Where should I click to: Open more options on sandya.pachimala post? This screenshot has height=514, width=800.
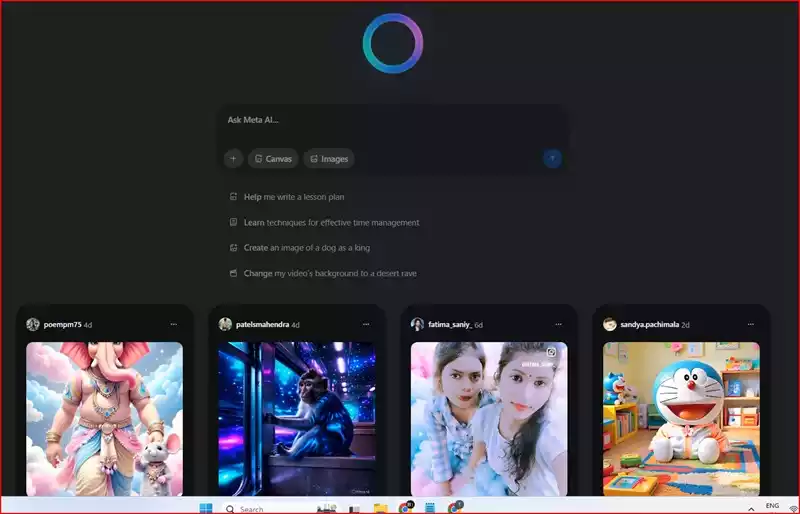[751, 324]
